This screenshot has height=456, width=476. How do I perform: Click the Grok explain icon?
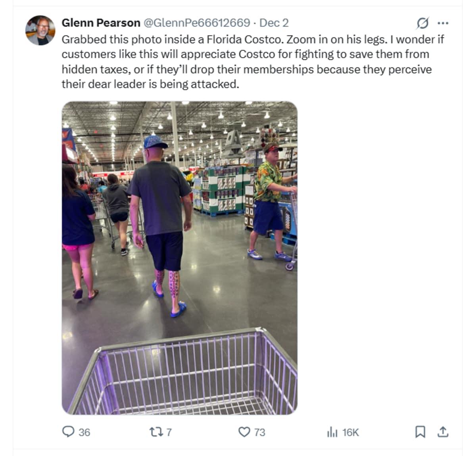pyautogui.click(x=422, y=23)
